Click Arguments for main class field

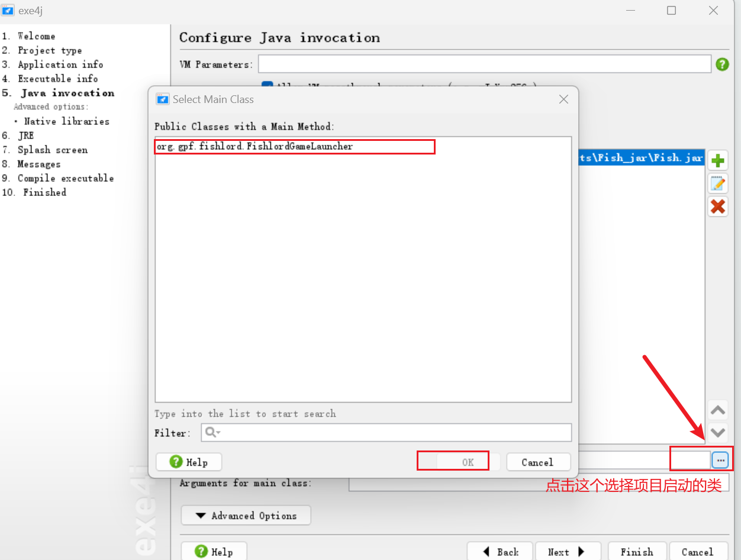(x=539, y=483)
